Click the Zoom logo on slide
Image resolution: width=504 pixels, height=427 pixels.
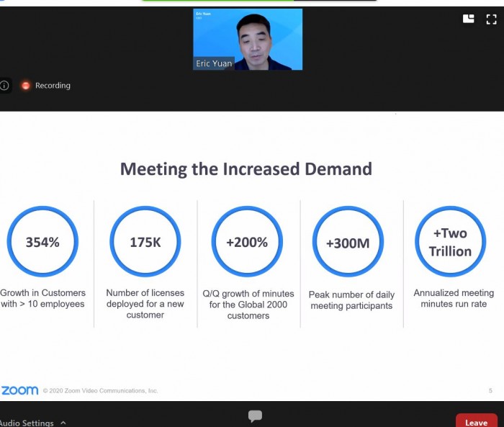point(19,390)
